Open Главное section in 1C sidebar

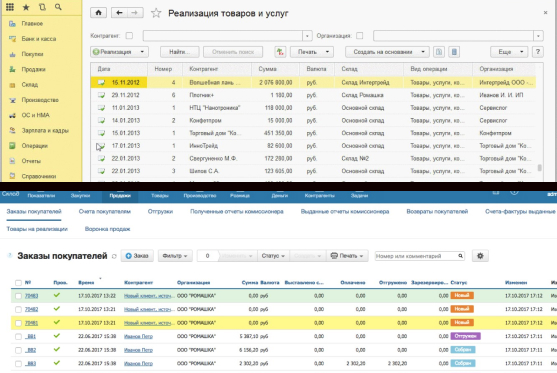tap(32, 23)
